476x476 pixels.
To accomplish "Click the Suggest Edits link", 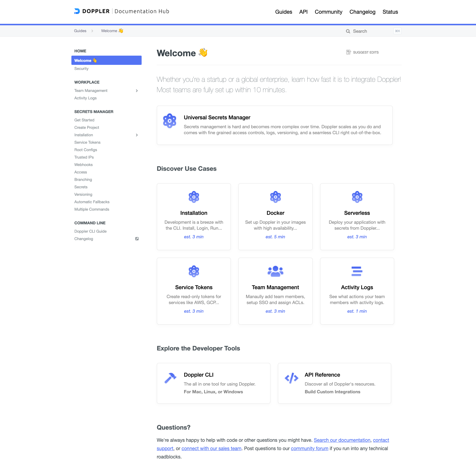I will (362, 52).
